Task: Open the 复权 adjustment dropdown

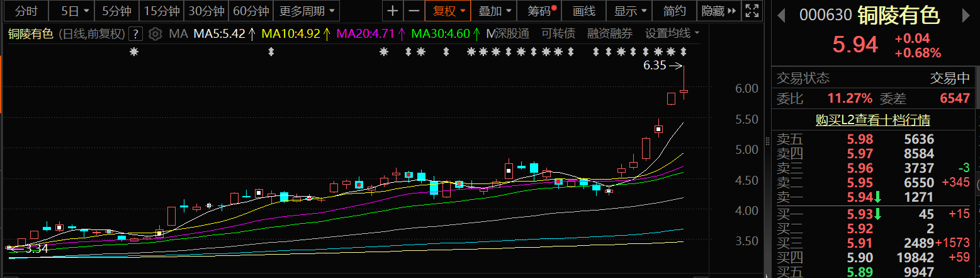Action: pyautogui.click(x=448, y=11)
